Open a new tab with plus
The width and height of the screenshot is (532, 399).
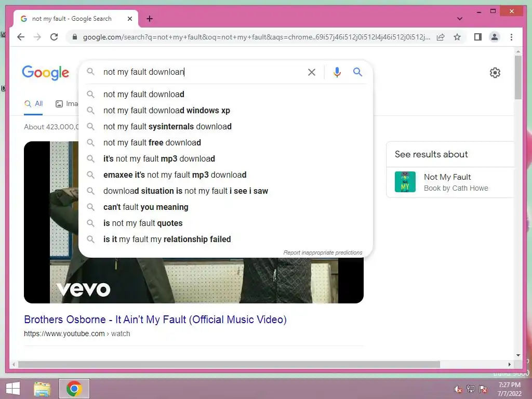150,19
